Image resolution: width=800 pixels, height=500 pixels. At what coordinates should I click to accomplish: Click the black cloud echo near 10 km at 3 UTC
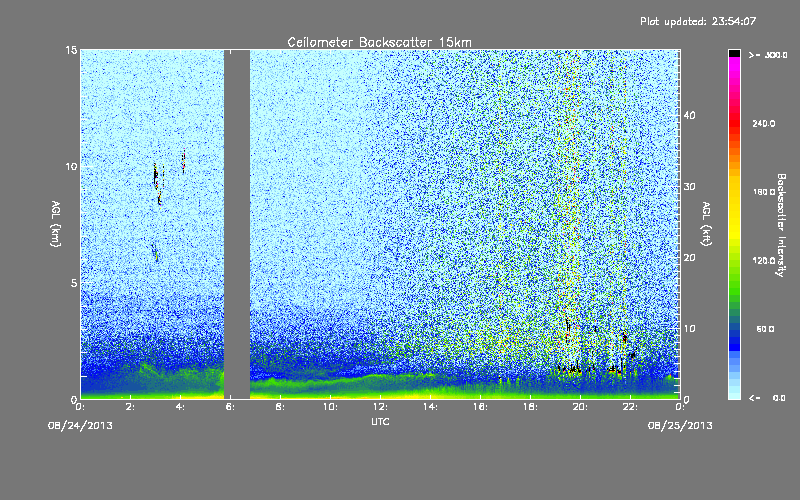click(156, 177)
